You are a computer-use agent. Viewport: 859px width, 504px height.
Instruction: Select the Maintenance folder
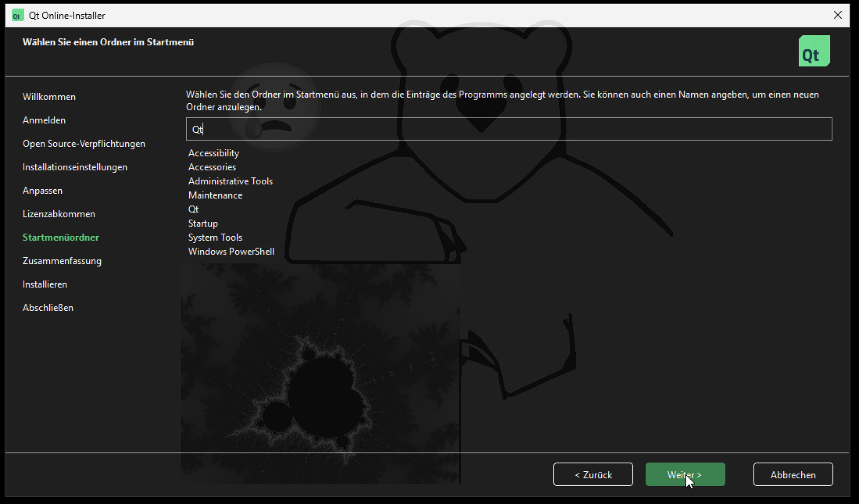[215, 195]
